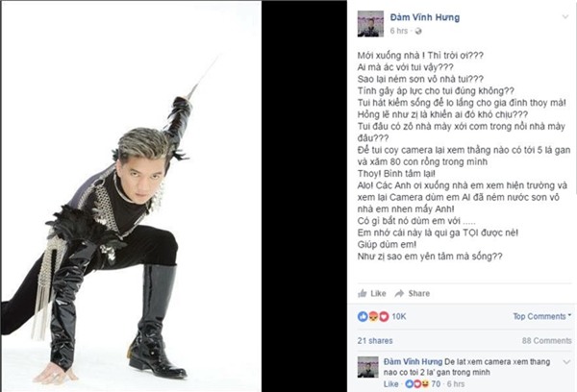Viewport: 577px width, 392px height.
Task: Click the post author's profile thumbnail
Action: coord(370,24)
